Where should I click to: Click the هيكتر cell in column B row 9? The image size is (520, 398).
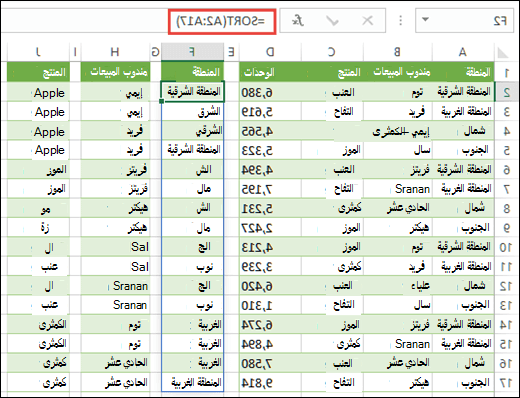397,228
